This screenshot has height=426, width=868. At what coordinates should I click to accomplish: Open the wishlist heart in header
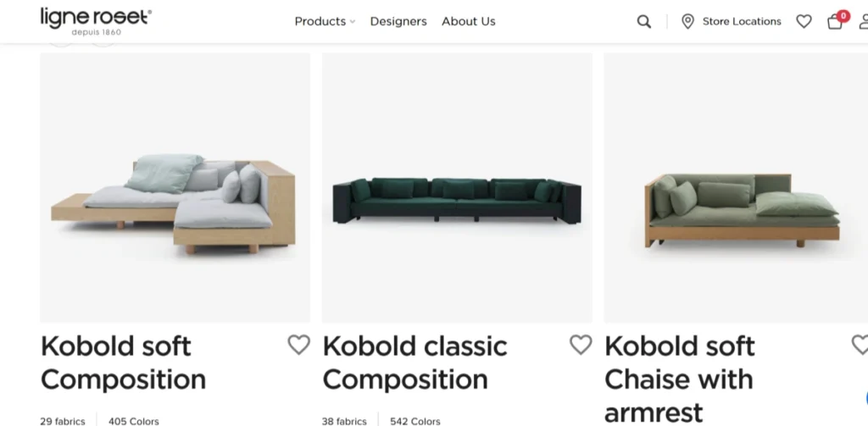804,22
